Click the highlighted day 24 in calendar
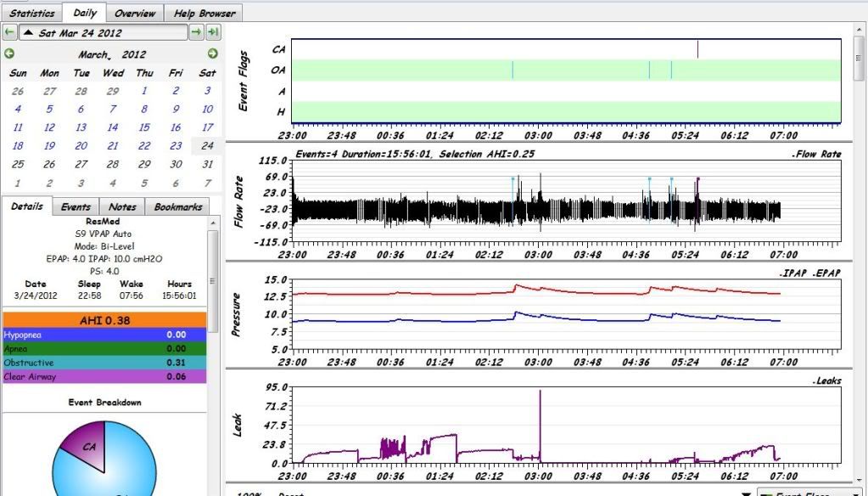The width and height of the screenshot is (868, 496). click(208, 146)
